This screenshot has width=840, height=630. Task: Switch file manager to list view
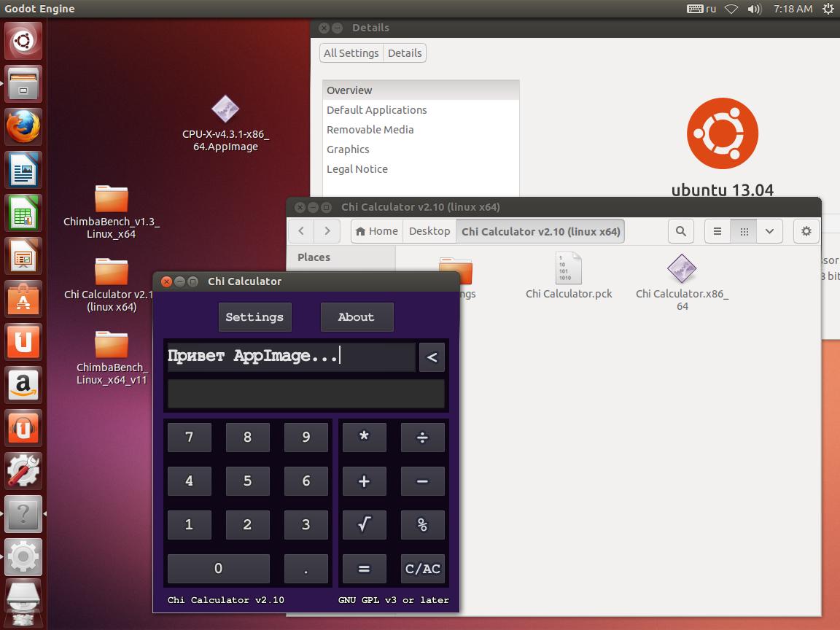point(717,231)
